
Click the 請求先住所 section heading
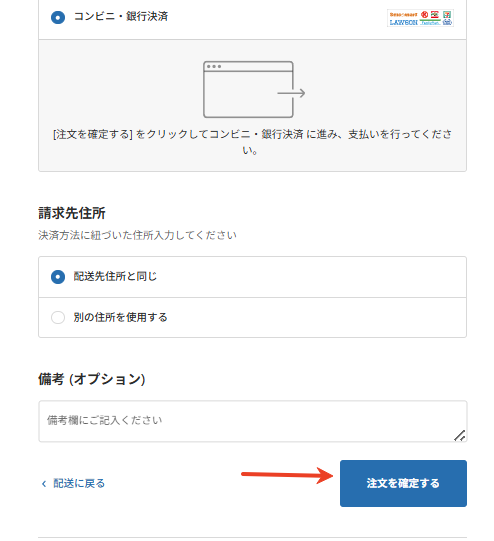72,213
